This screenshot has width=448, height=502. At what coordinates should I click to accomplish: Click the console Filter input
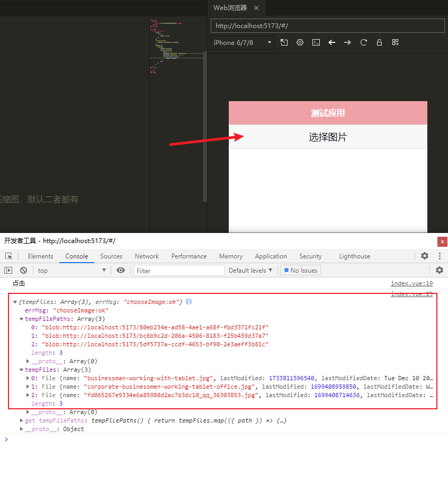(x=179, y=271)
